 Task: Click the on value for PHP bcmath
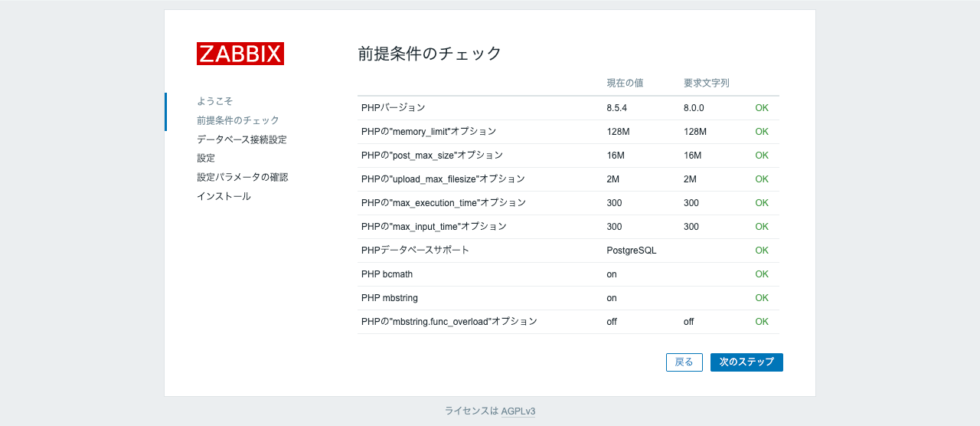click(x=612, y=274)
